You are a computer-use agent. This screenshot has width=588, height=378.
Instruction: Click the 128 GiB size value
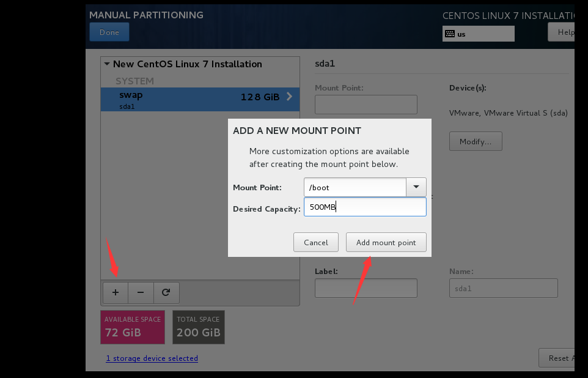point(260,97)
